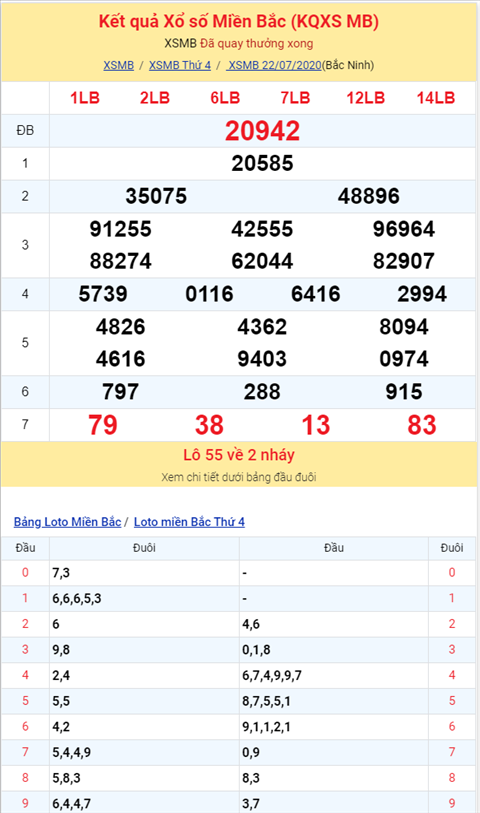Click third prize number 96964
The width and height of the screenshot is (480, 813).
click(404, 229)
